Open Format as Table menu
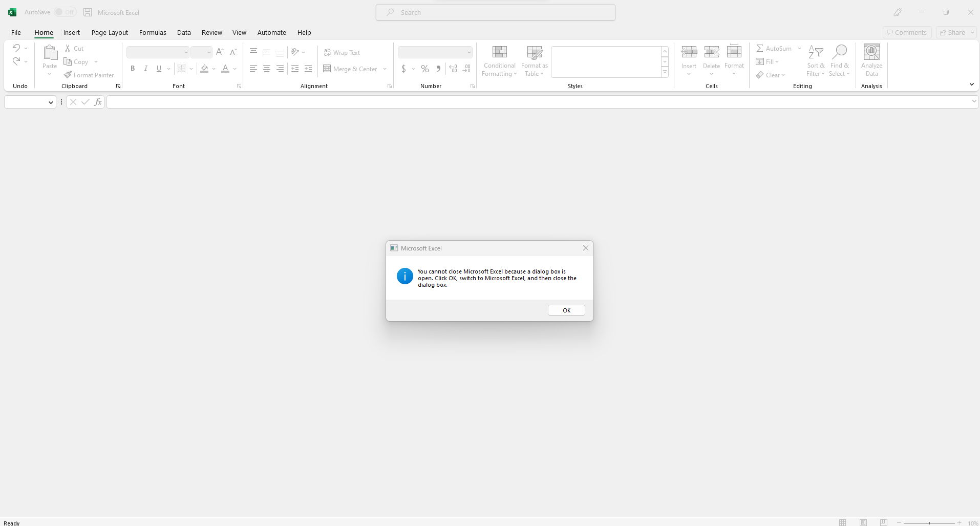Image resolution: width=980 pixels, height=526 pixels. click(535, 61)
